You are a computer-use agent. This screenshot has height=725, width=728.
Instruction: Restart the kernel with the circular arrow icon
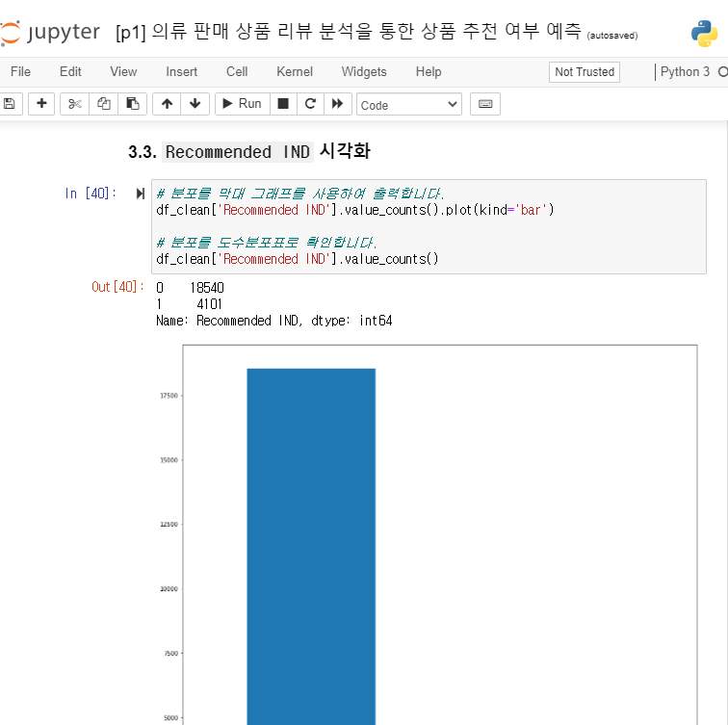tap(310, 104)
